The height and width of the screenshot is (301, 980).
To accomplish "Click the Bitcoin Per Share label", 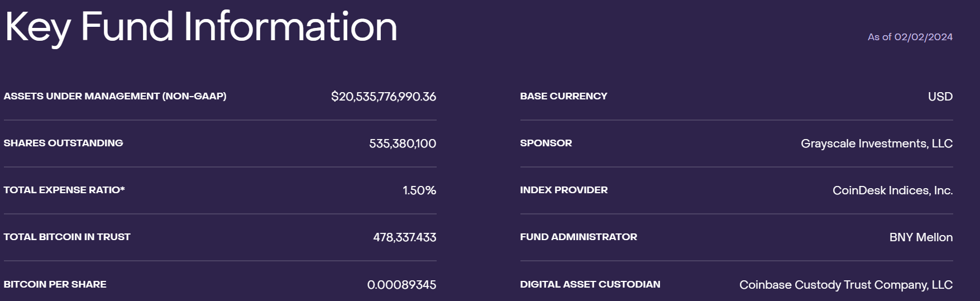I will (55, 284).
